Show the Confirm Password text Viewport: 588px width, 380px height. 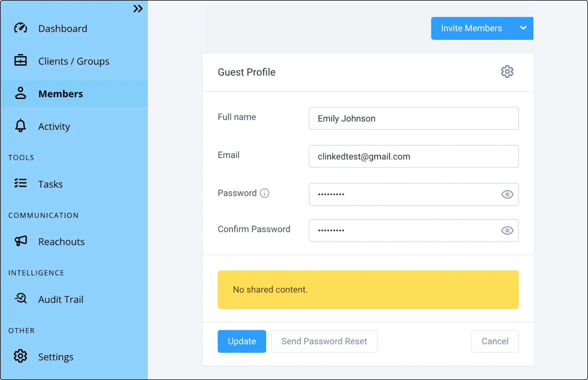507,231
